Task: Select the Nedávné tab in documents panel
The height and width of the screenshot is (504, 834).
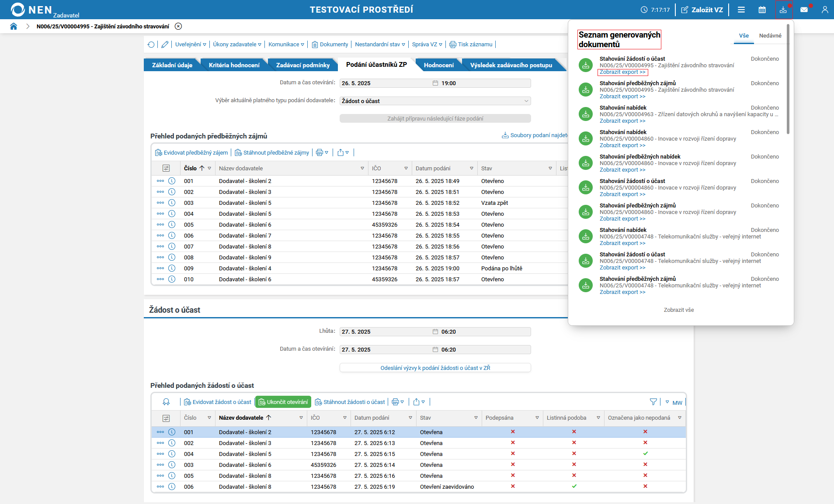Action: (x=770, y=36)
